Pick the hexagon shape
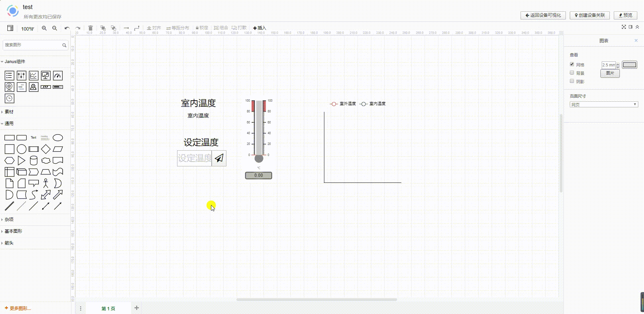The width and height of the screenshot is (644, 314). [9, 160]
